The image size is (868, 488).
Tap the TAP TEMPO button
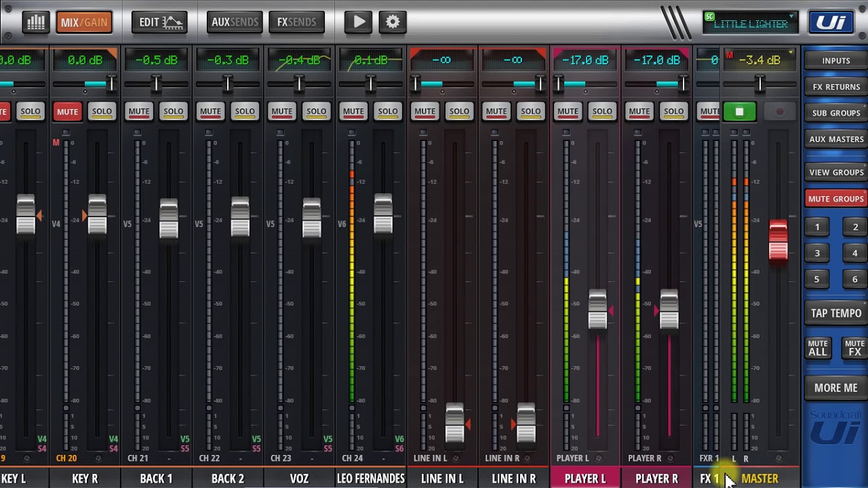[x=836, y=313]
